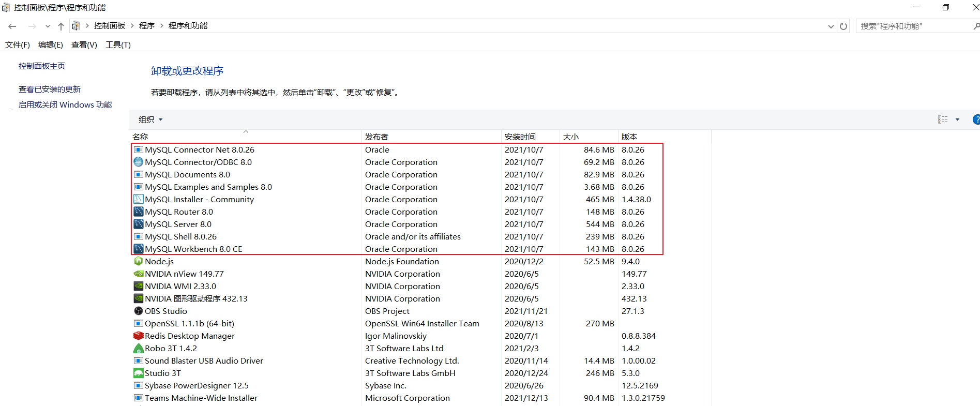Change the view layout icon
Image resolution: width=980 pixels, height=406 pixels.
tap(943, 119)
